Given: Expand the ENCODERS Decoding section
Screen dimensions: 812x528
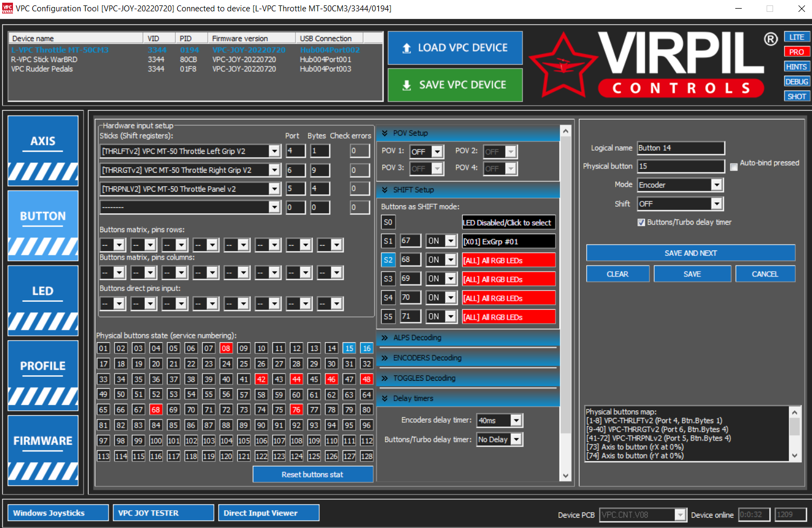Looking at the screenshot, I should pyautogui.click(x=468, y=358).
